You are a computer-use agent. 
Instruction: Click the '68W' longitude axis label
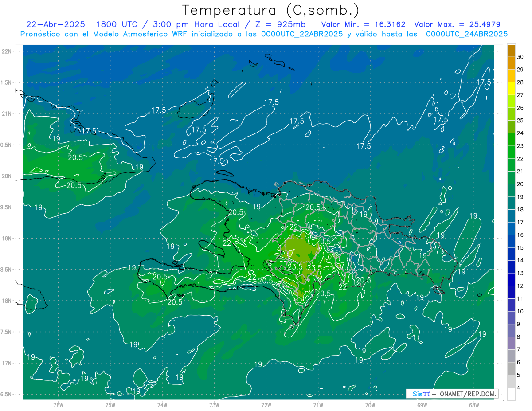coord(474,405)
